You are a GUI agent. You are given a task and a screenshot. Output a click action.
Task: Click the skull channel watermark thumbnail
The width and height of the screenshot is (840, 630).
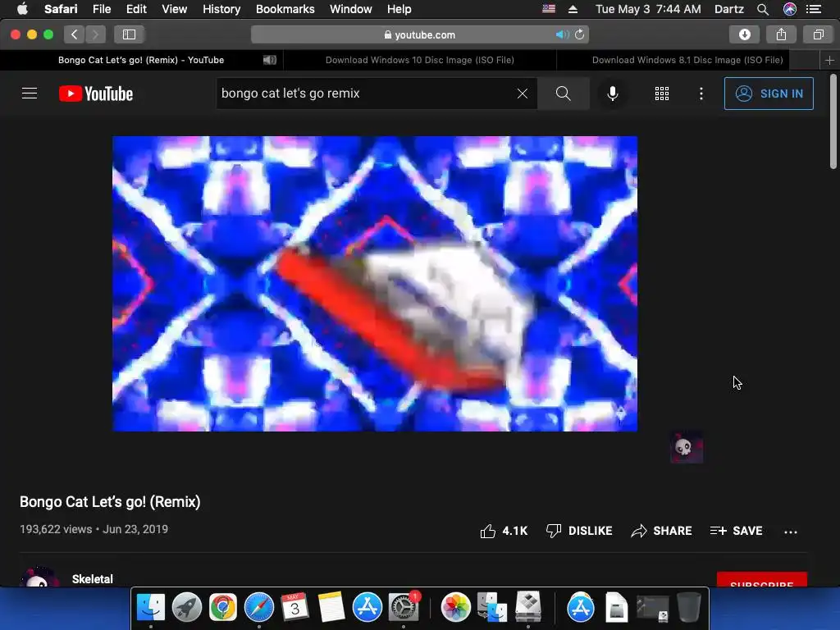click(687, 447)
